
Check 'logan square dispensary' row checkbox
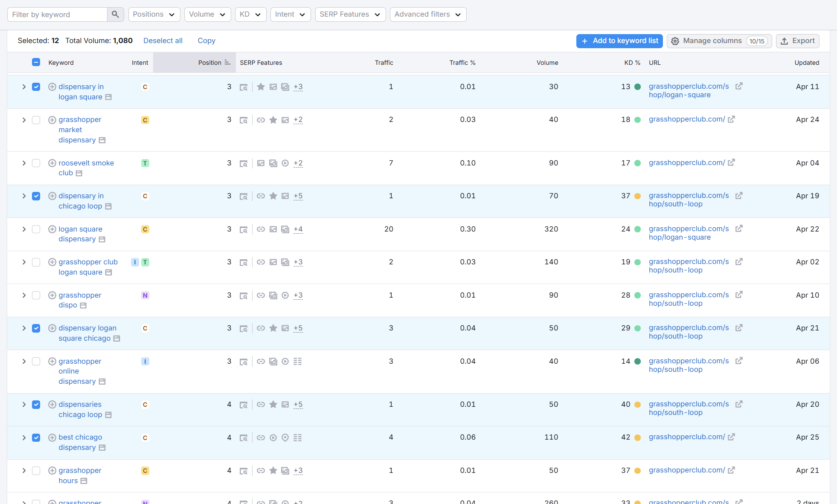pos(36,229)
